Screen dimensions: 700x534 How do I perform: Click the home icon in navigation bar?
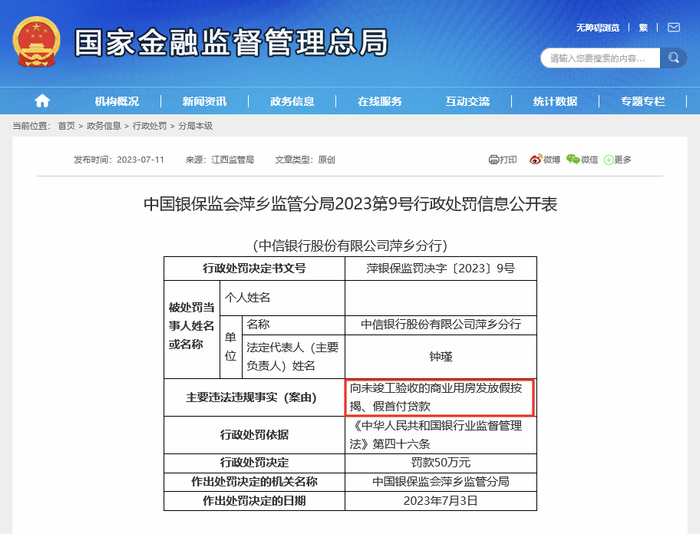tap(42, 101)
